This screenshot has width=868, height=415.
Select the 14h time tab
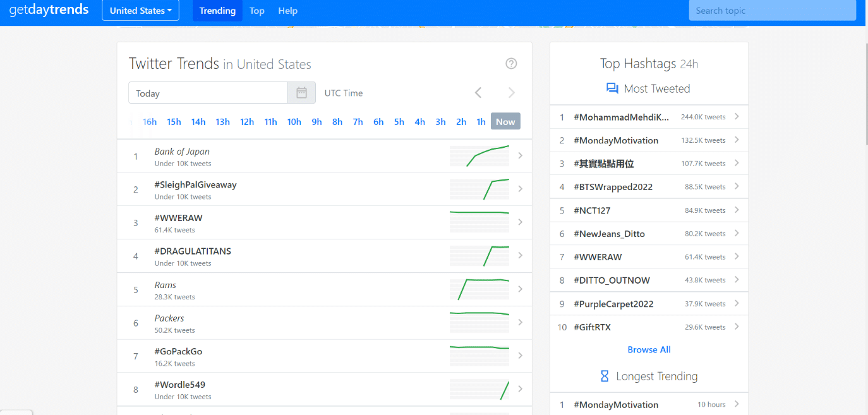198,122
